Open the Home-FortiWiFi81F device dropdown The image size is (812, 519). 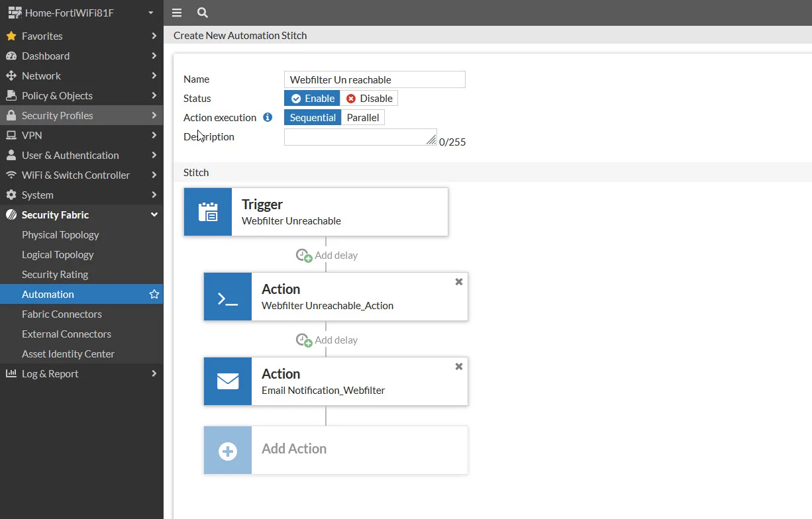[151, 13]
